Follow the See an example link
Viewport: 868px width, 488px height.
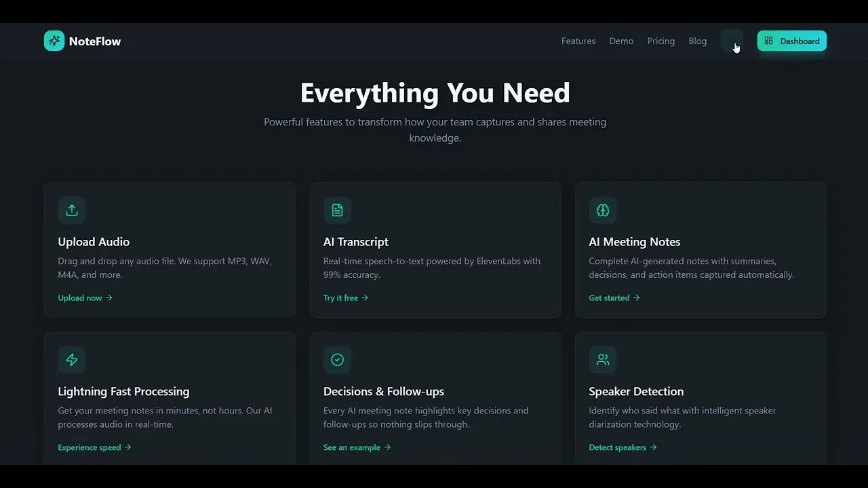tap(357, 447)
